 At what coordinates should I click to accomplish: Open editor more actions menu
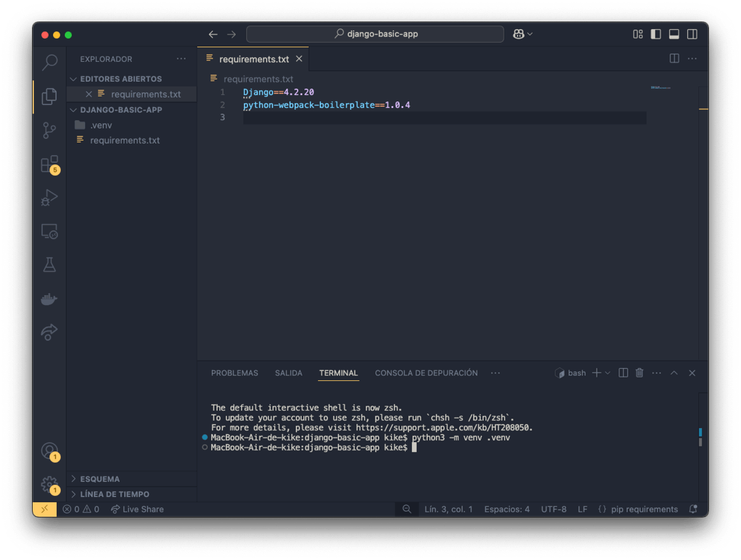click(692, 59)
